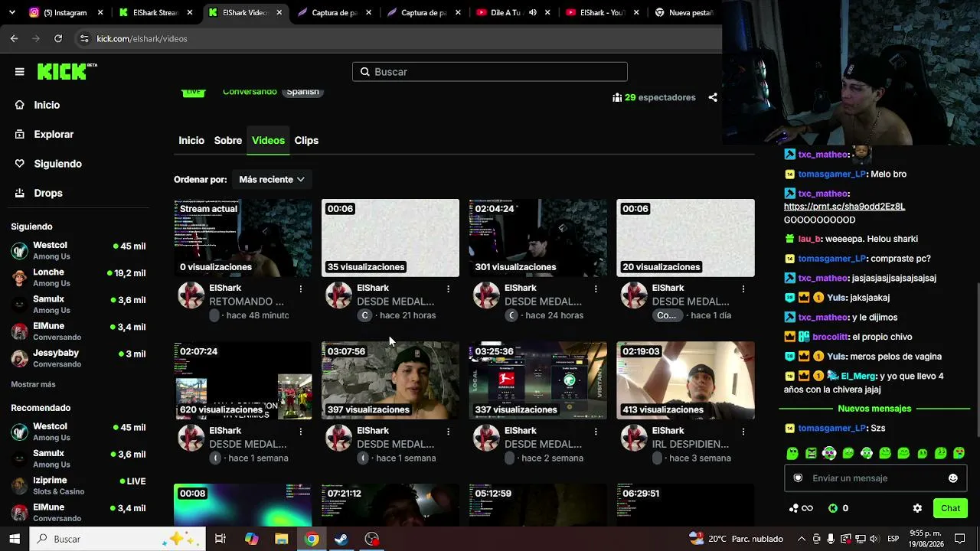Open the Más reciente sort dropdown

click(271, 179)
